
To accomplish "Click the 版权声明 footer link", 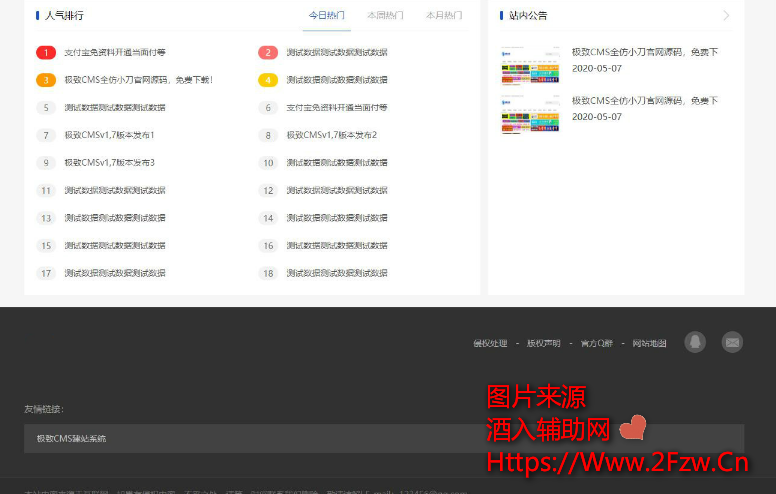I will [543, 343].
